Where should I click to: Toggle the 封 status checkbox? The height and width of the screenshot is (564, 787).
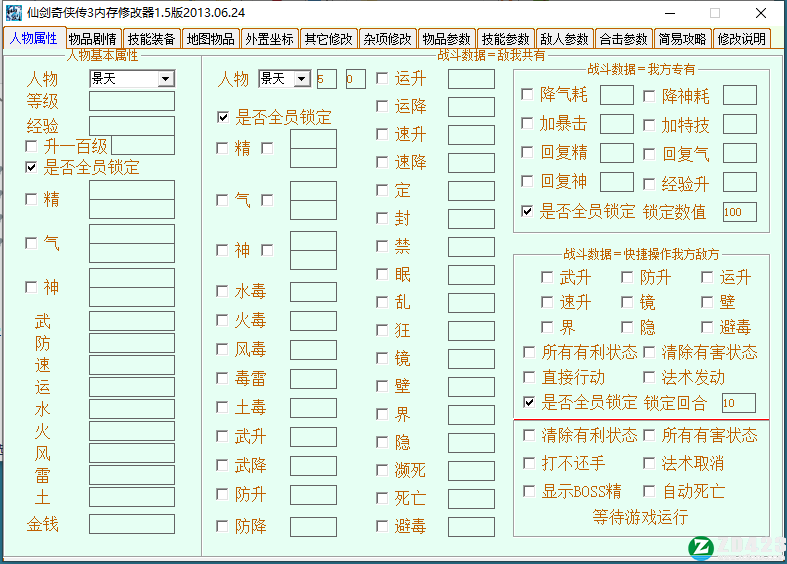click(x=382, y=218)
